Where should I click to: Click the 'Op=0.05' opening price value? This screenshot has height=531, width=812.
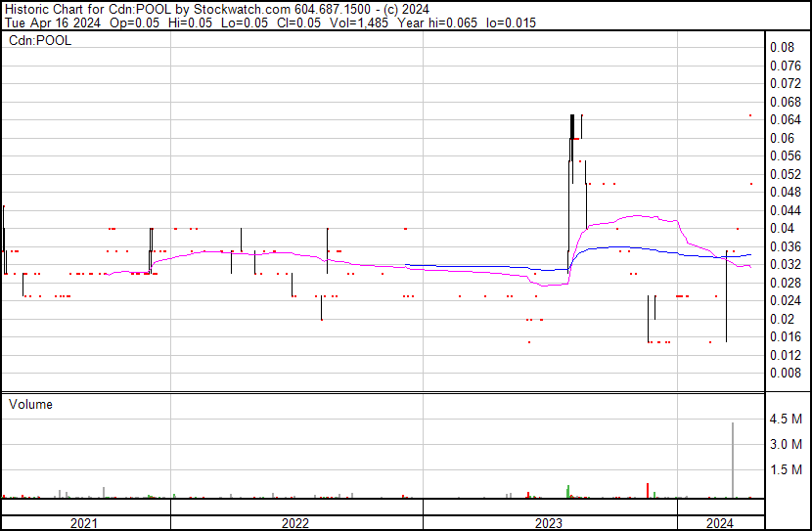(x=135, y=22)
